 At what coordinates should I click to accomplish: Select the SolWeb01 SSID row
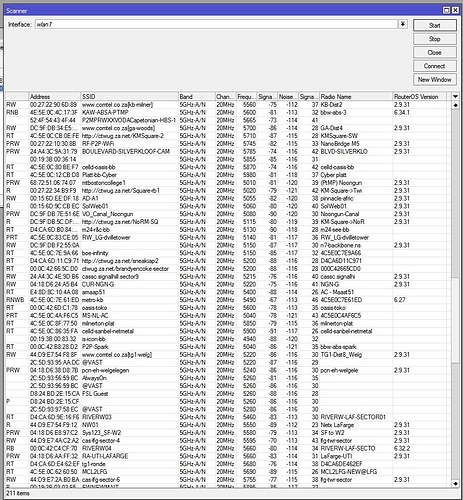[x=228, y=206]
